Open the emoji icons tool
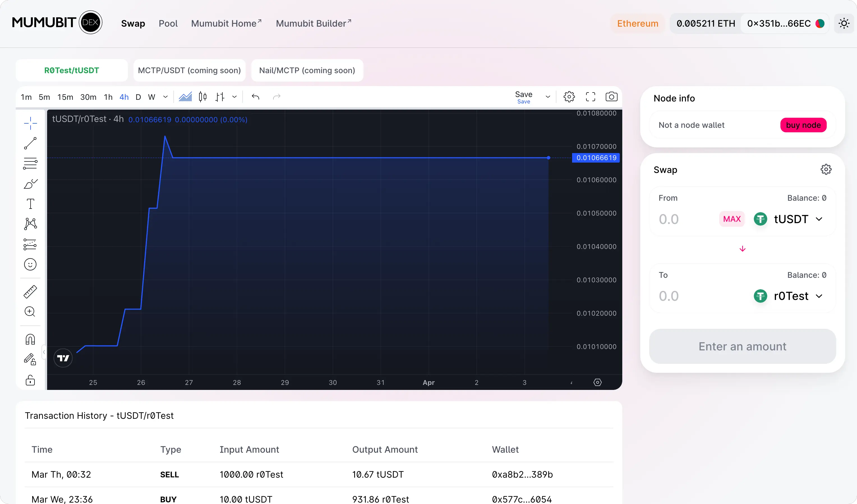This screenshot has width=857, height=504. pos(30,264)
